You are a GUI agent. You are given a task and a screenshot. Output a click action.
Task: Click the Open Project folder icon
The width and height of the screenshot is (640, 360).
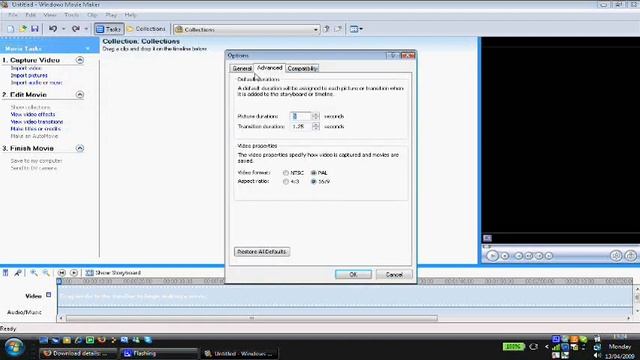[x=23, y=29]
